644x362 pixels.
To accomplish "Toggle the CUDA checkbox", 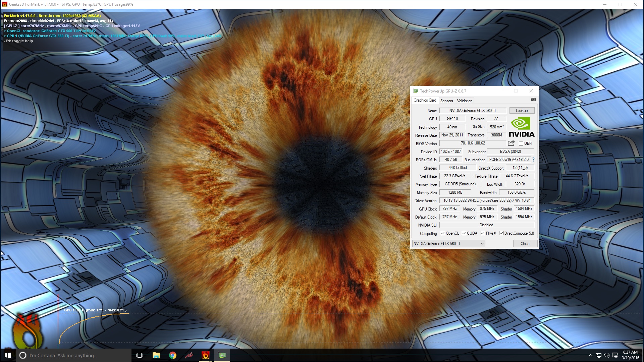I will click(464, 233).
